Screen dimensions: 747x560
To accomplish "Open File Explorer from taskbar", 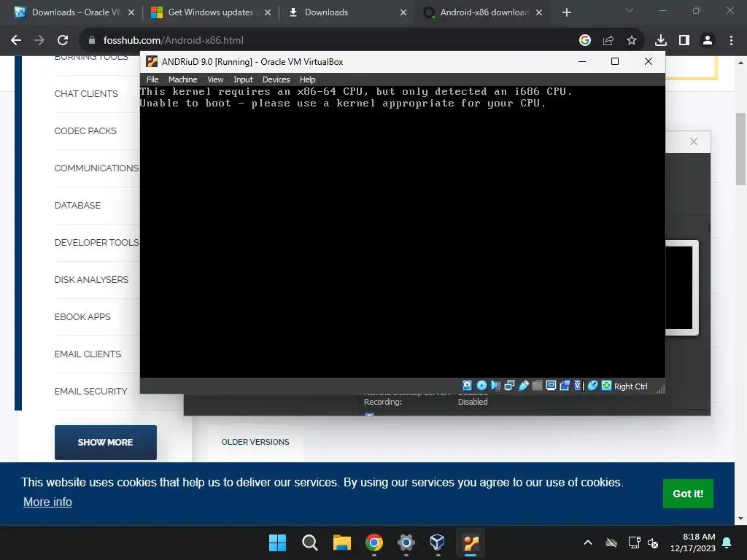I will (341, 542).
